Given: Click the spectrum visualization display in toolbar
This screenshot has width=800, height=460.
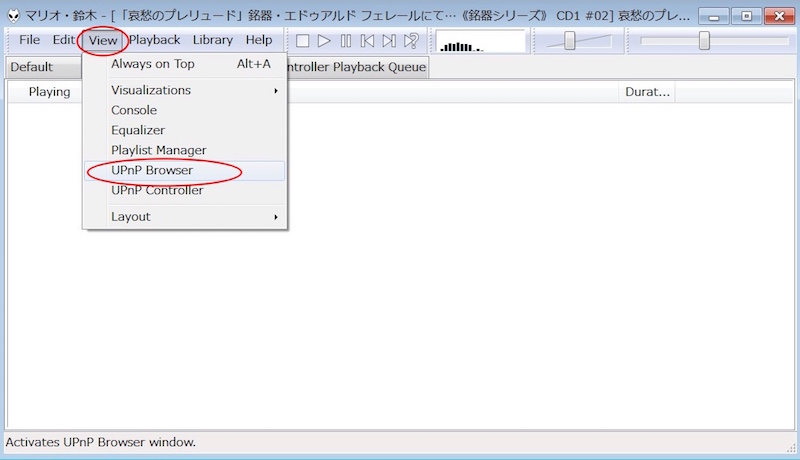Looking at the screenshot, I should click(481, 41).
